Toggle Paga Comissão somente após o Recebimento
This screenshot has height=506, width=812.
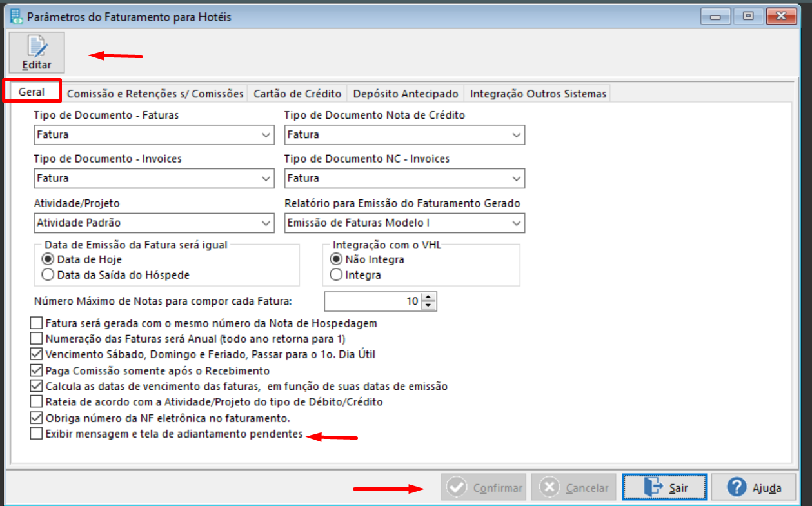[x=36, y=371]
